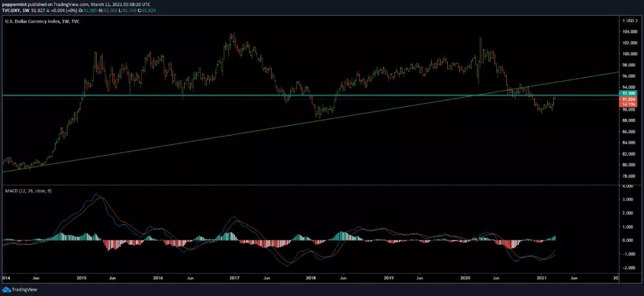Open the peppermint author name link

click(x=14, y=4)
